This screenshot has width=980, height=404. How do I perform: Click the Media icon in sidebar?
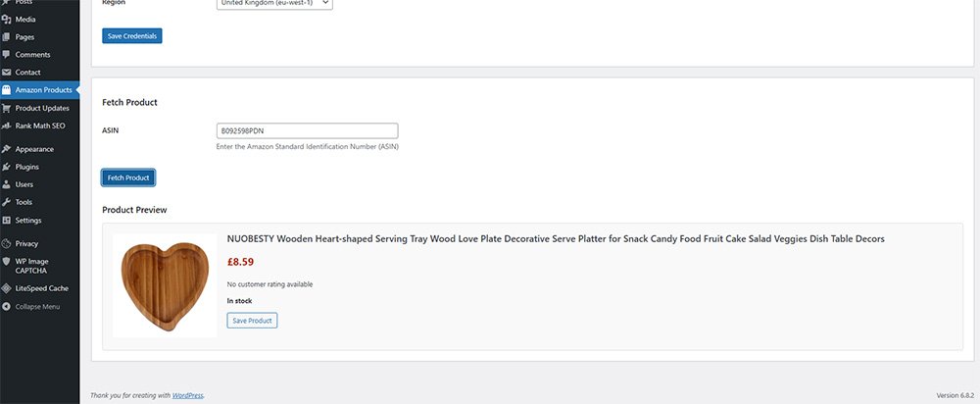[7, 20]
